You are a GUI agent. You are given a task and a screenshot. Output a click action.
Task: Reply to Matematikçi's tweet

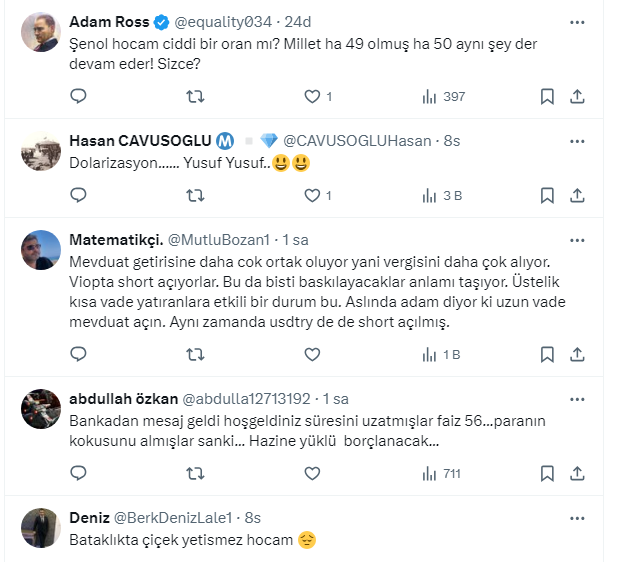(x=79, y=353)
